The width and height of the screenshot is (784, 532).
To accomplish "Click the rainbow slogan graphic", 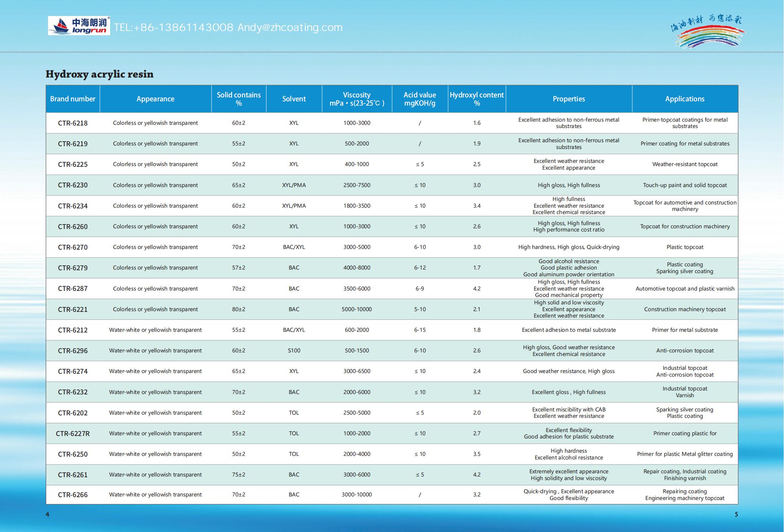I will tap(708, 31).
